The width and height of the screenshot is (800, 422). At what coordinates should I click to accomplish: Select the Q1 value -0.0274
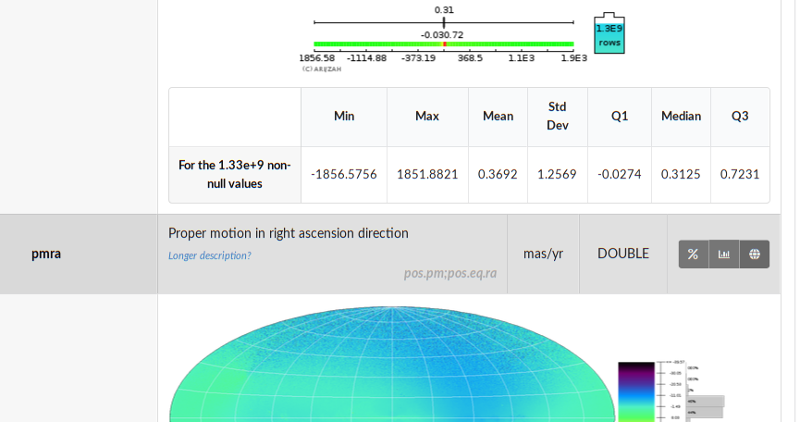click(619, 175)
